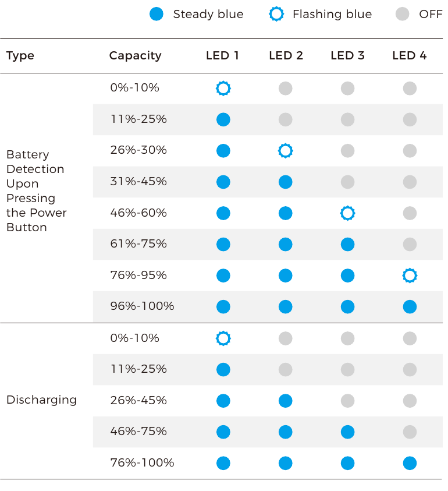Select flashing LED 2 in the 26%-30% row
Image resolution: width=448 pixels, height=491 pixels.
click(x=285, y=151)
